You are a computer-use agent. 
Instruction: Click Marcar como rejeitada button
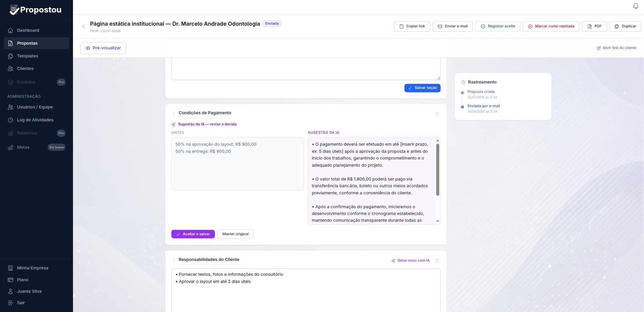coord(551,26)
